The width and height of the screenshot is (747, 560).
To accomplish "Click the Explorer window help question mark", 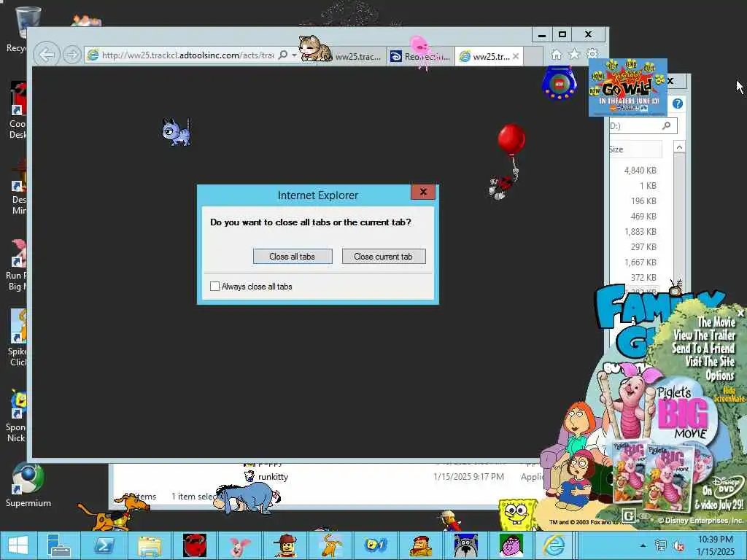I will tap(678, 104).
